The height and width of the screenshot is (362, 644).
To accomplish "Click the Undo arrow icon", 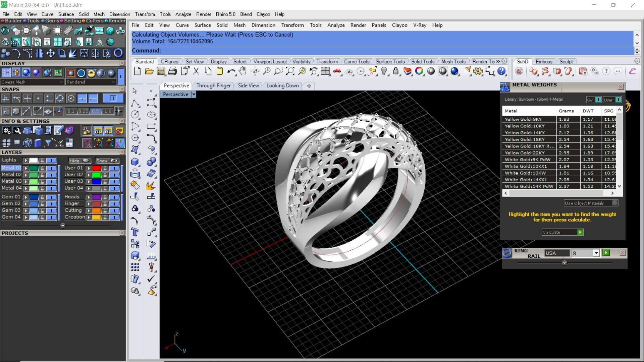I will click(231, 71).
